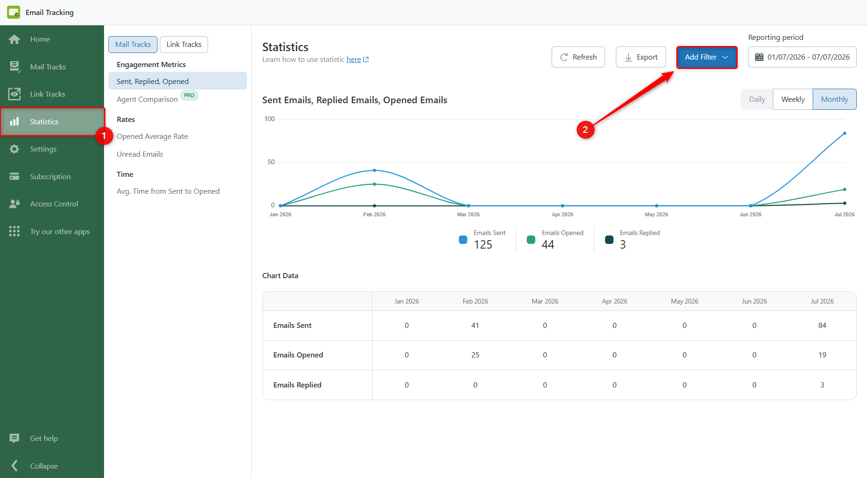Image resolution: width=868 pixels, height=478 pixels.
Task: Follow the 'here' statistics help link
Action: click(x=354, y=60)
